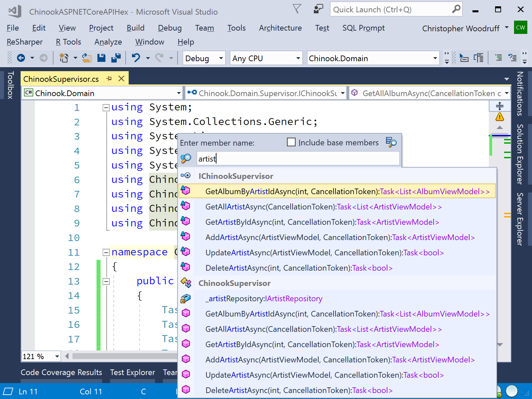Click the Quick Launch magnifier icon

point(456,9)
